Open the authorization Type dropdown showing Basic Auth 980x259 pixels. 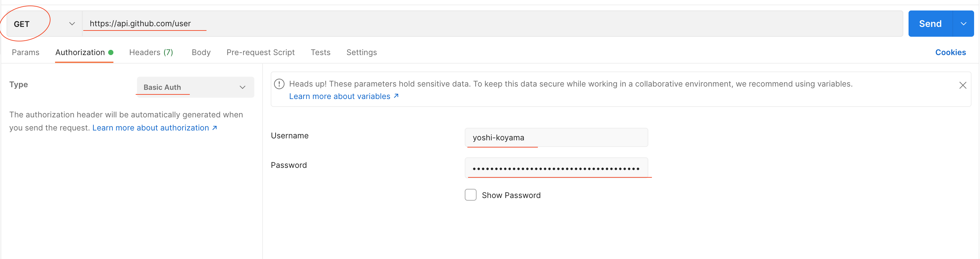point(194,87)
